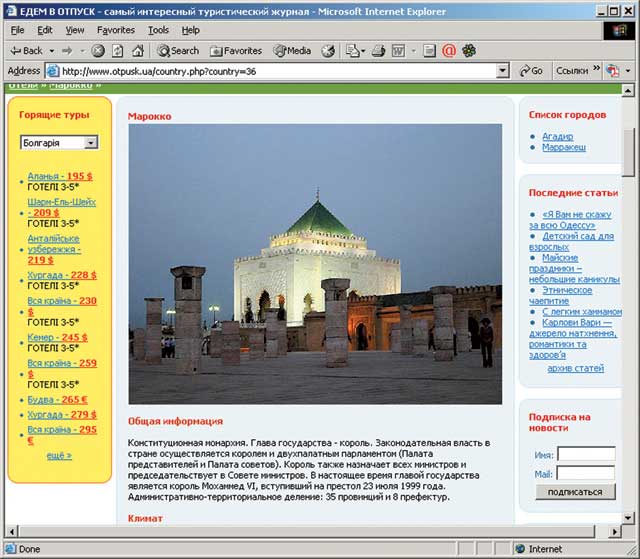The height and width of the screenshot is (559, 640).
Task: Follow the архив статей link
Action: pyautogui.click(x=575, y=368)
